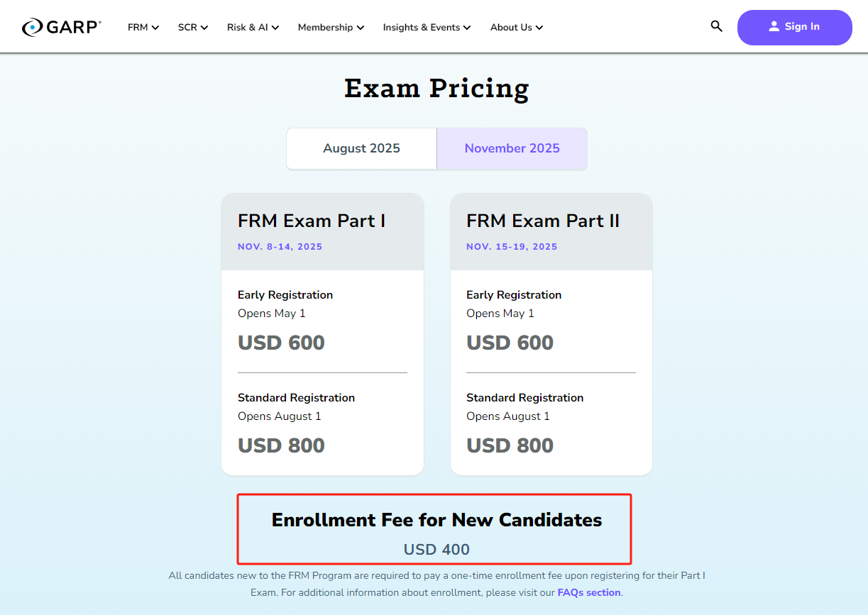The width and height of the screenshot is (868, 615).
Task: Open the Insights & Events chevron
Action: [467, 28]
